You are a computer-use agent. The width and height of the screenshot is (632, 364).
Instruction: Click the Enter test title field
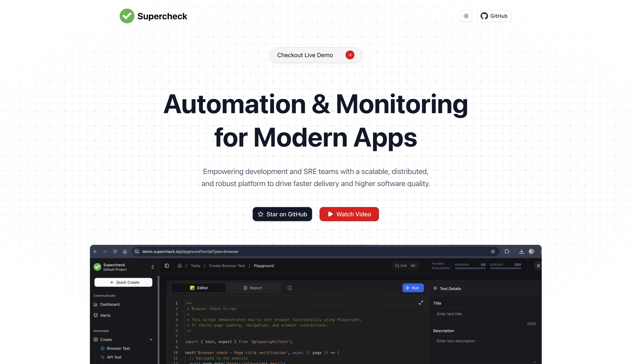(484, 314)
